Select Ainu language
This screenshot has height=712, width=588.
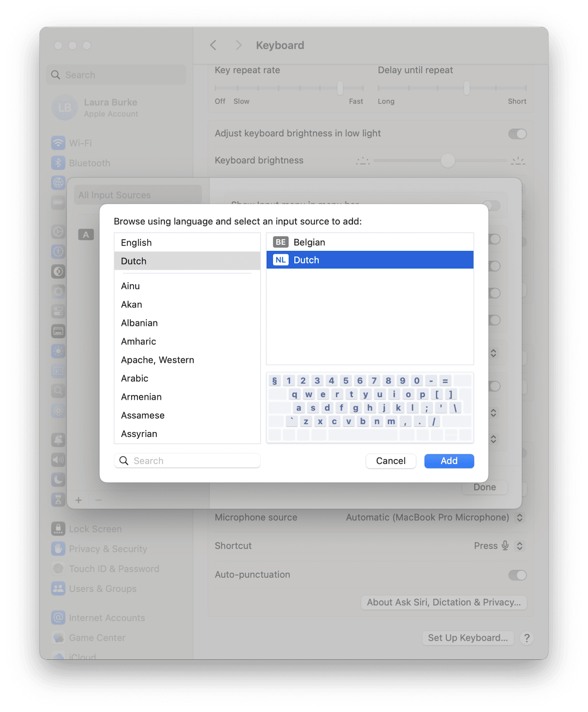click(187, 286)
